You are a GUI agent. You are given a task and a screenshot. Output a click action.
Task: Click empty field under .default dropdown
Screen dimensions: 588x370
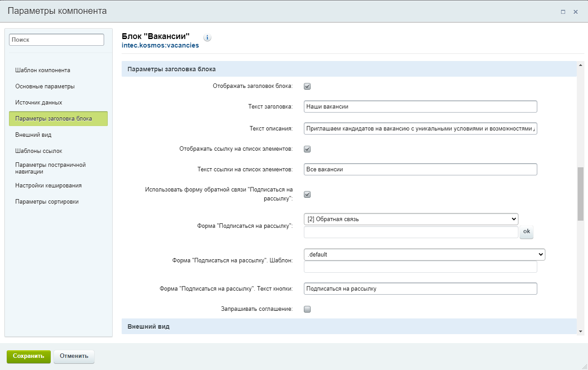point(421,267)
